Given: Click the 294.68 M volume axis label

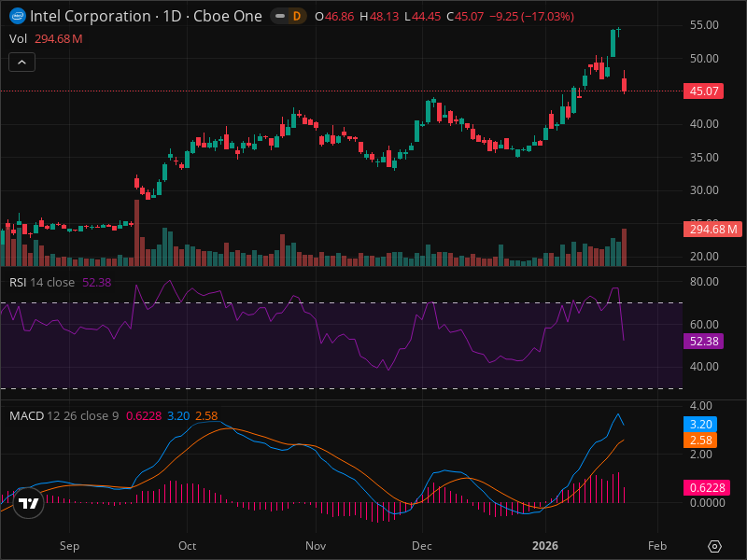Looking at the screenshot, I should coord(712,229).
